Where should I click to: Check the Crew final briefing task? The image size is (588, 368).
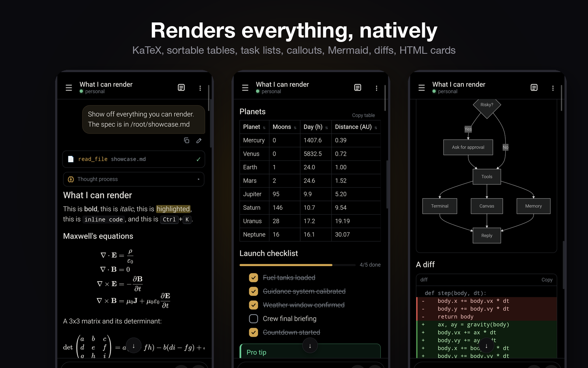254,319
